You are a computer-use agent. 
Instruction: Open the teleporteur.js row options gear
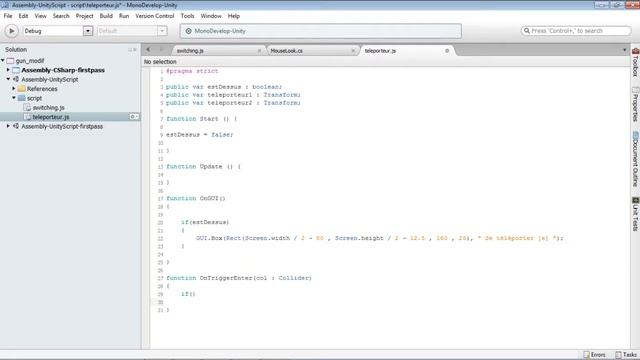coord(133,117)
